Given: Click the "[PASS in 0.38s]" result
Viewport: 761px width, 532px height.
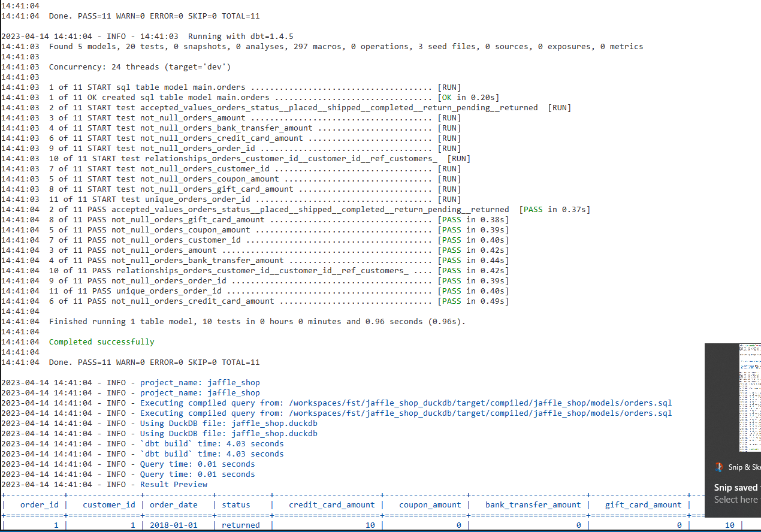Looking at the screenshot, I should pos(473,220).
